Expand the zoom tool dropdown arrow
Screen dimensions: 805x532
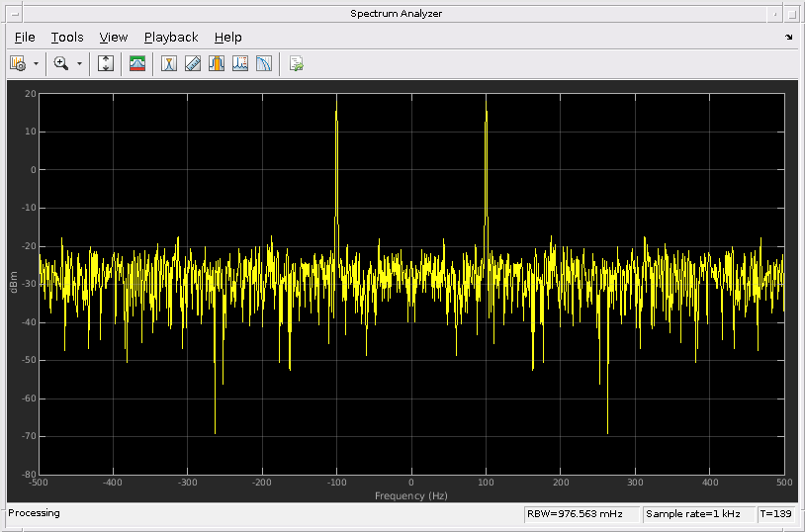(x=80, y=63)
